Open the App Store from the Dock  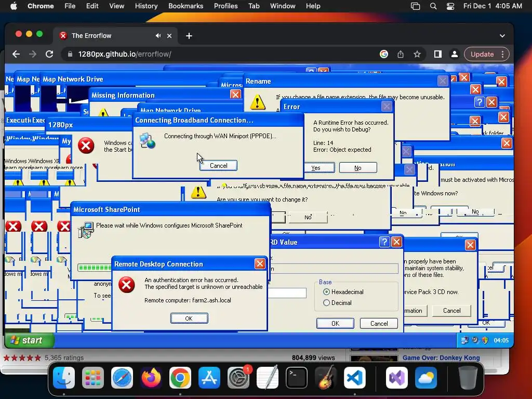[x=209, y=378]
